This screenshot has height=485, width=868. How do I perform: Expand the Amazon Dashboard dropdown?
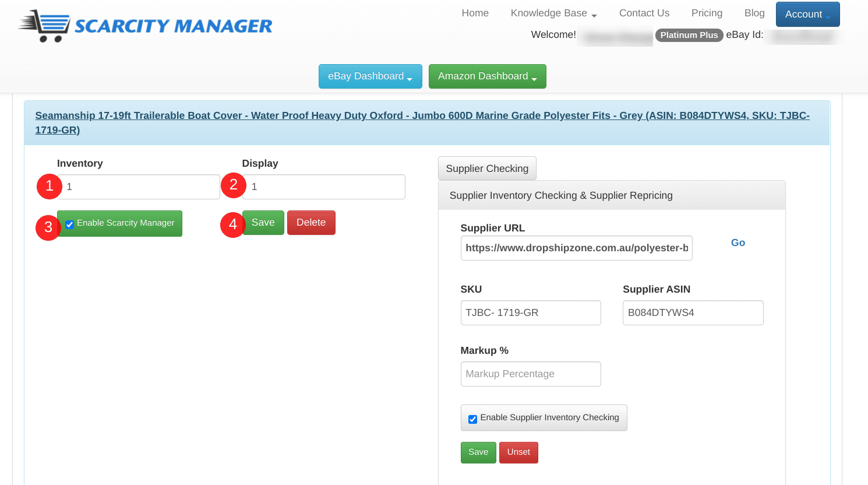488,76
